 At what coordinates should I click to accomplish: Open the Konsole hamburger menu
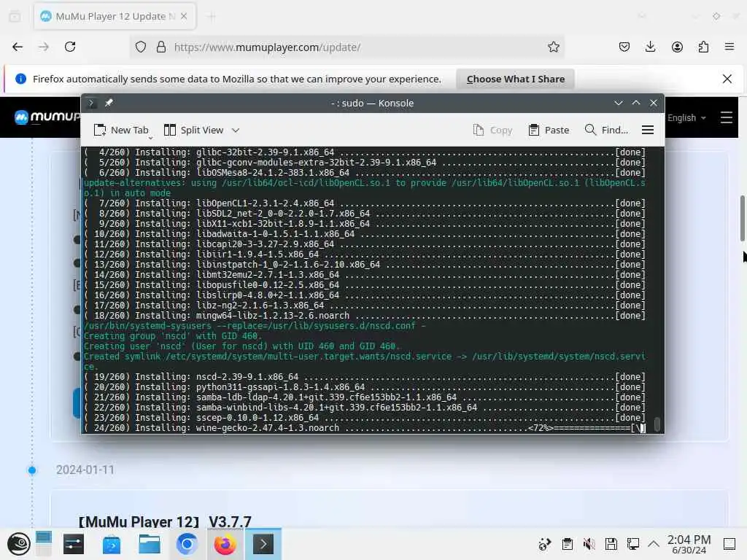click(x=648, y=130)
